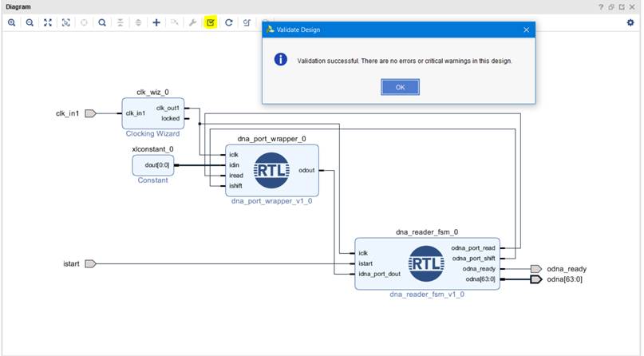The height and width of the screenshot is (356, 644).
Task: Click the clk_in1 input port
Action: click(90, 113)
